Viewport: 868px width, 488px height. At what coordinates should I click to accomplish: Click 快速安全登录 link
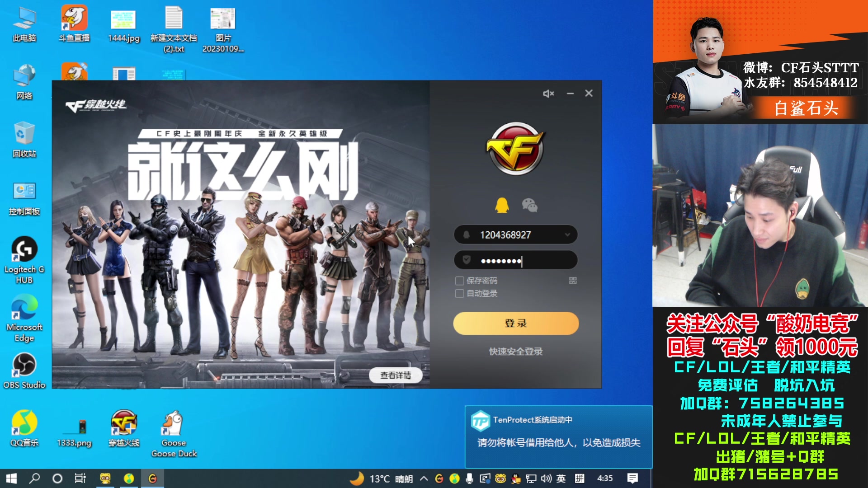point(516,352)
